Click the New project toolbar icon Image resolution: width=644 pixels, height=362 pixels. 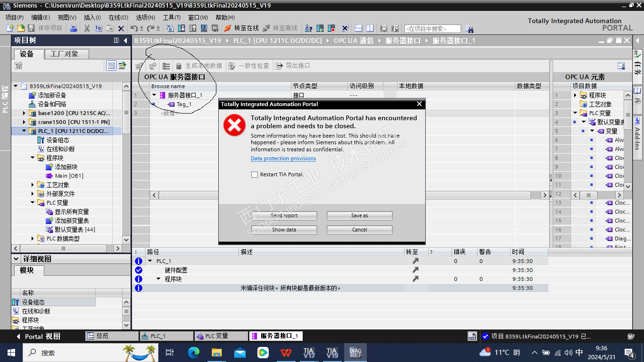10,28
